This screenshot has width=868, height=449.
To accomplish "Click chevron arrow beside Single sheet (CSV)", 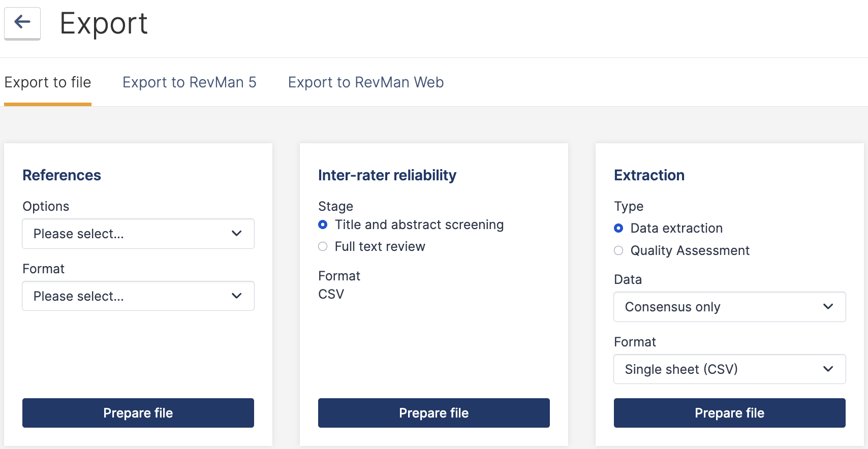I will point(828,369).
